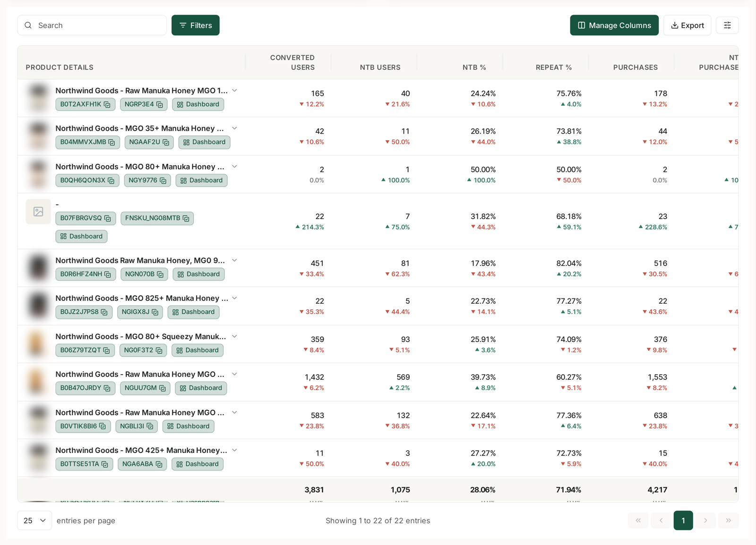Copy FNSKU_NG08MTB to clipboard
Viewport: 756px width, 545px height.
coord(186,218)
